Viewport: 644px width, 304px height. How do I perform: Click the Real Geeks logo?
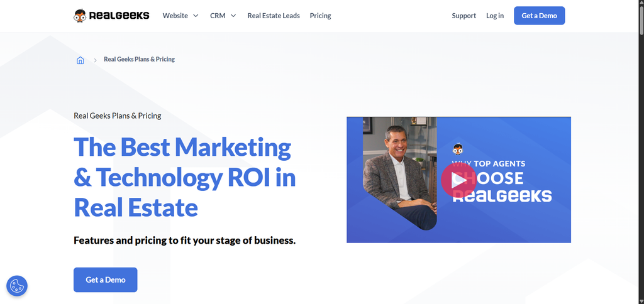coord(111,16)
